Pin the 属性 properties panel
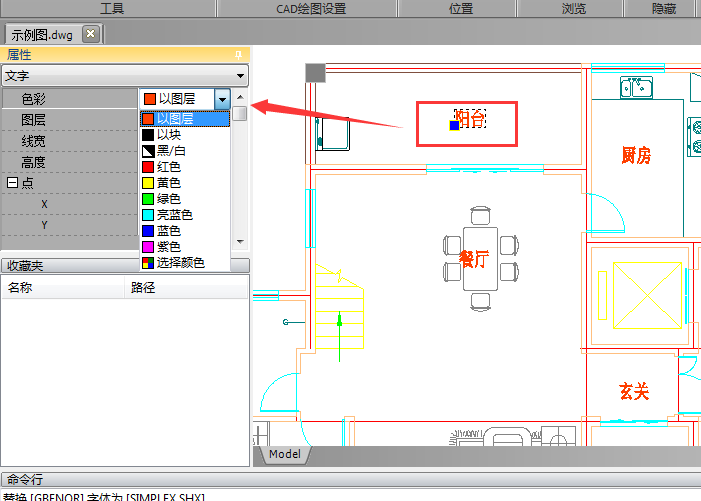The width and height of the screenshot is (701, 501). pos(238,54)
